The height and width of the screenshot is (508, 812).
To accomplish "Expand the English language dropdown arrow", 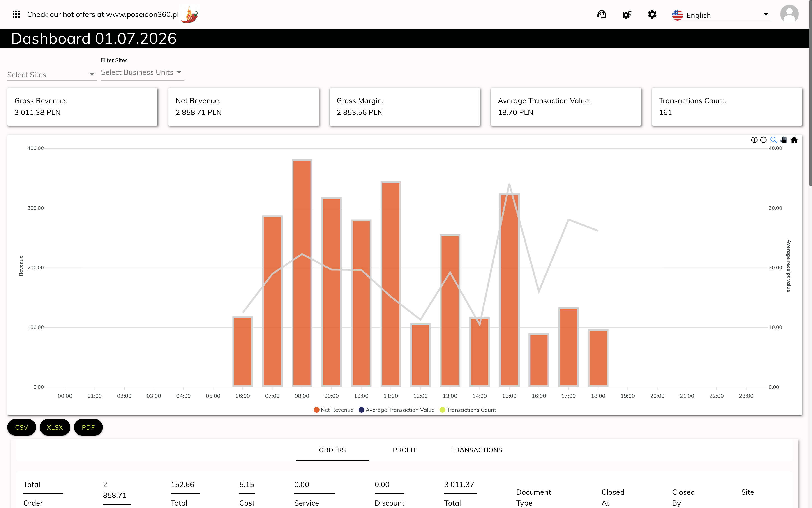I will click(x=766, y=14).
